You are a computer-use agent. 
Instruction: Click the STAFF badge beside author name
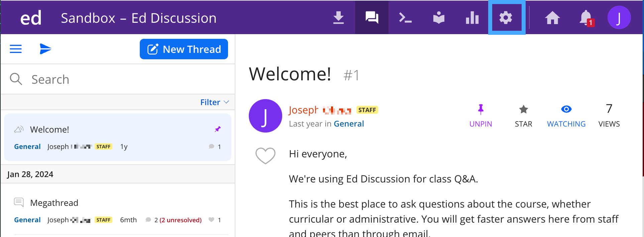pyautogui.click(x=367, y=110)
